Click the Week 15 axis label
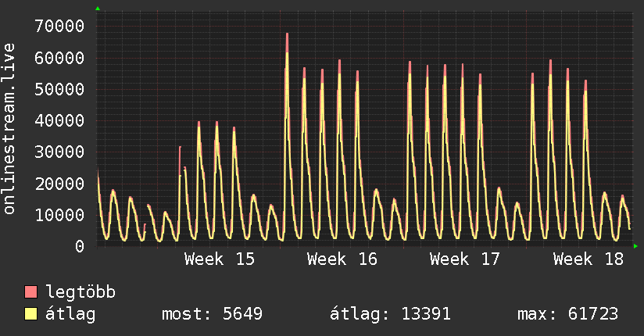644x336 pixels. (220, 259)
